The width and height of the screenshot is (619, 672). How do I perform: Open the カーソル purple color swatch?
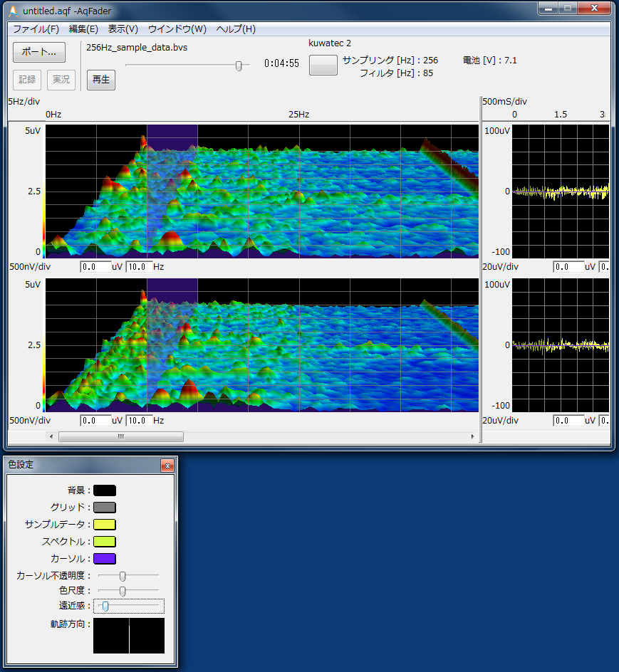coord(104,559)
